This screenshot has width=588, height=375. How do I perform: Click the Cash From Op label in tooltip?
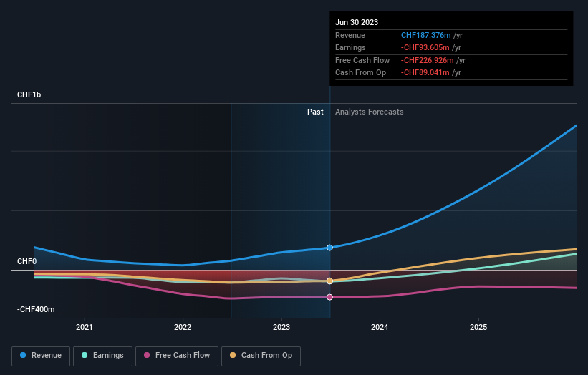(x=360, y=73)
